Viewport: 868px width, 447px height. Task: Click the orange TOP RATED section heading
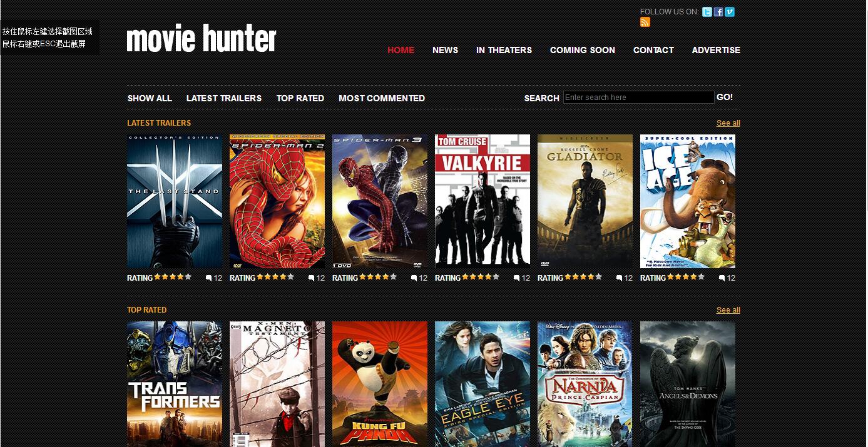(x=147, y=310)
